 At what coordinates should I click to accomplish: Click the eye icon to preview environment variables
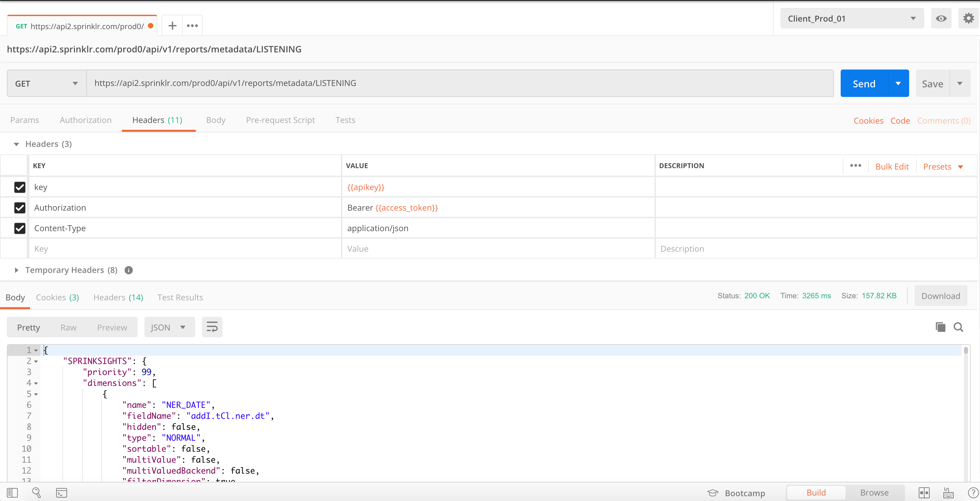[x=941, y=18]
